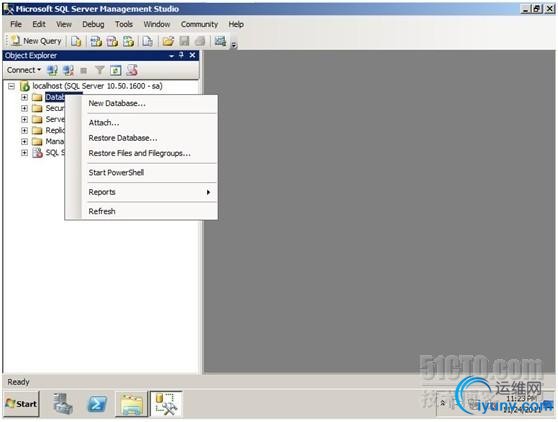Open Object Explorer window position dropdown arrow

(172, 56)
